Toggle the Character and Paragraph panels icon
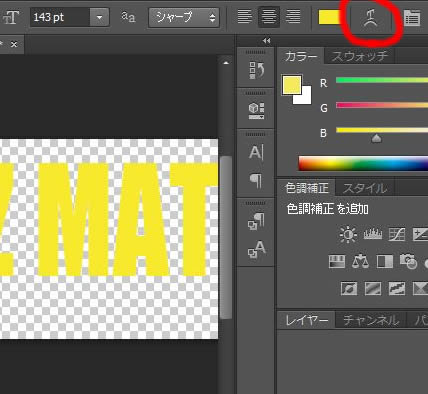The height and width of the screenshot is (394, 428). pos(412,18)
